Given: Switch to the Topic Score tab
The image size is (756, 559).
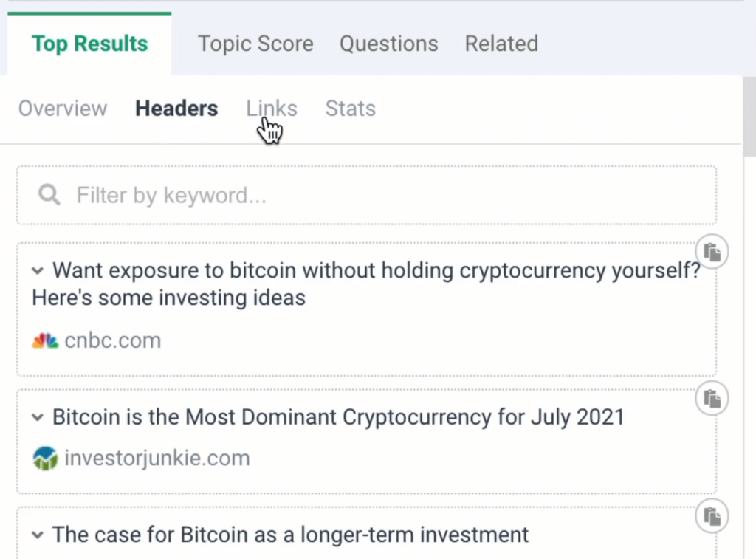Looking at the screenshot, I should [x=255, y=44].
